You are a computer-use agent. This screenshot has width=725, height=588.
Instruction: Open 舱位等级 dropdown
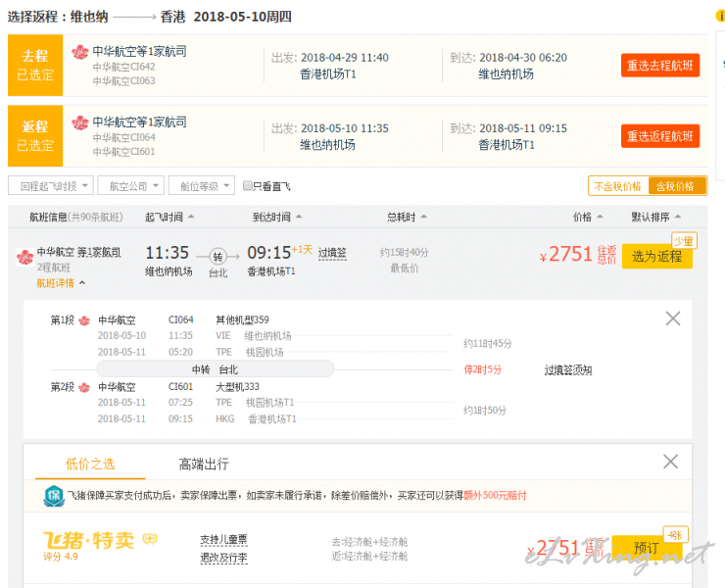[x=202, y=186]
